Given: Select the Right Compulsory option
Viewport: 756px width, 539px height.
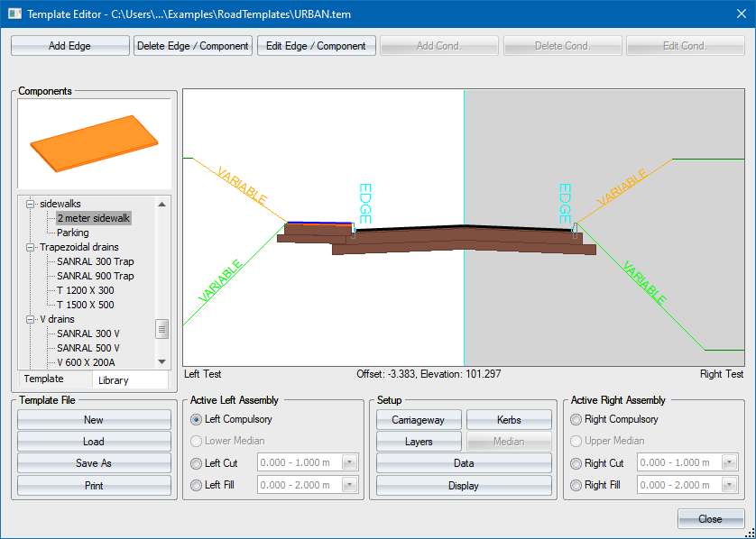Looking at the screenshot, I should tap(576, 419).
